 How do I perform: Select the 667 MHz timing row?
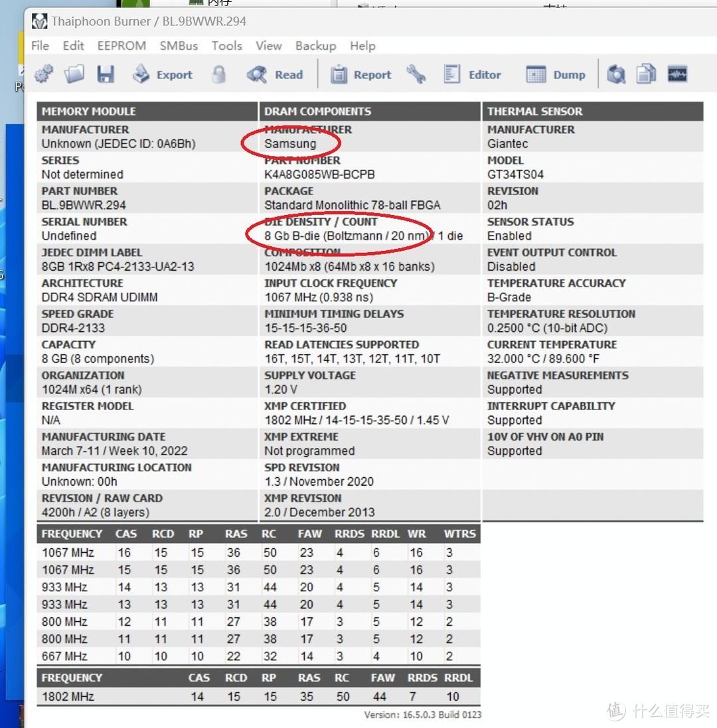[258, 656]
